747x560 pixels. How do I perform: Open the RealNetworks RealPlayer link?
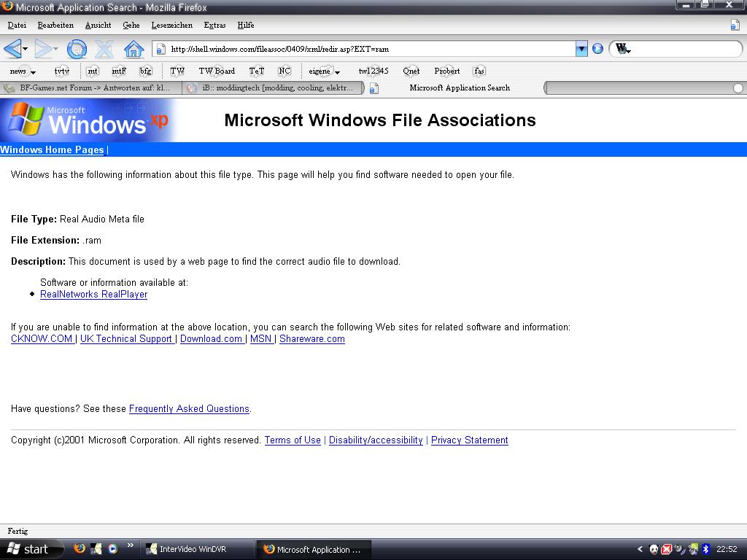tap(93, 295)
